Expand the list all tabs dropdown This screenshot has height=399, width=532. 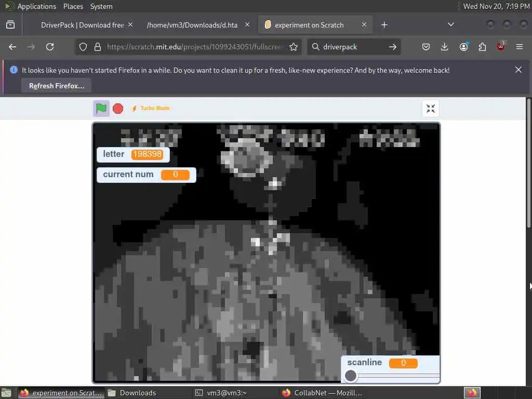[x=450, y=25]
